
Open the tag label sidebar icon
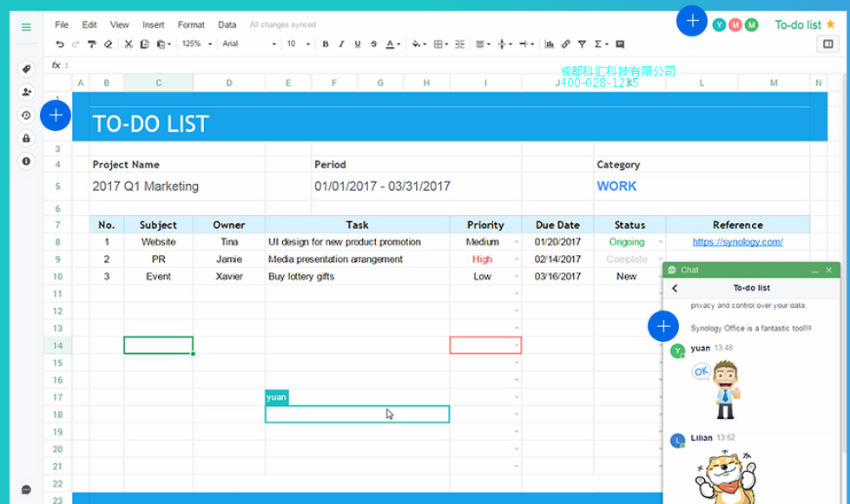(x=26, y=69)
